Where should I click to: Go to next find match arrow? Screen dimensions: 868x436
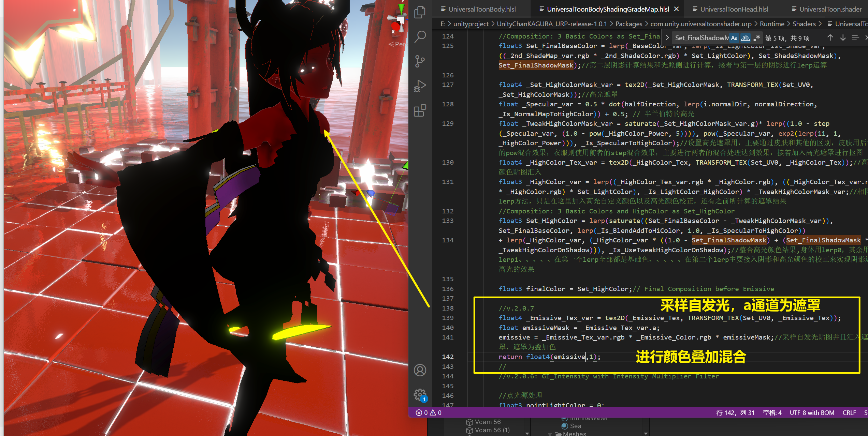[x=843, y=38]
